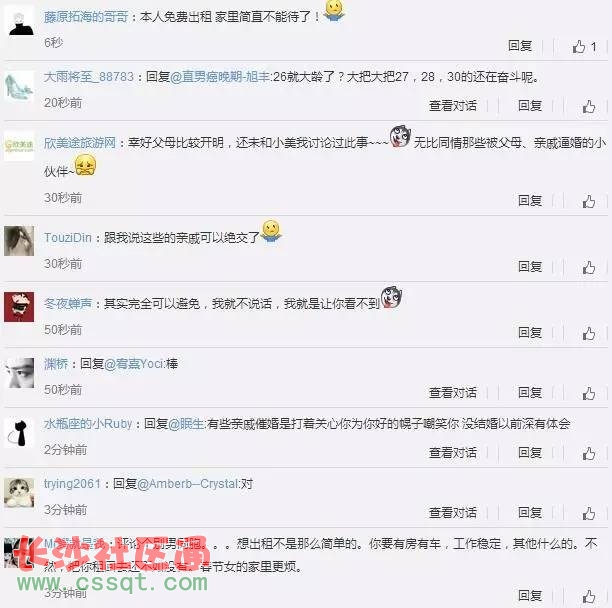Open 欣美途旅游网 profile name link
Screen dimensions: 612x608
[80, 143]
